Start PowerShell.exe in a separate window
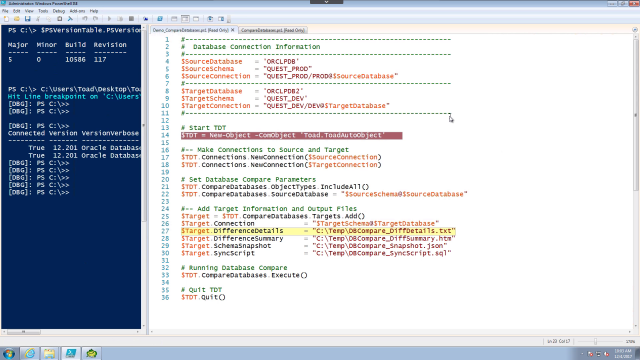 160,19
